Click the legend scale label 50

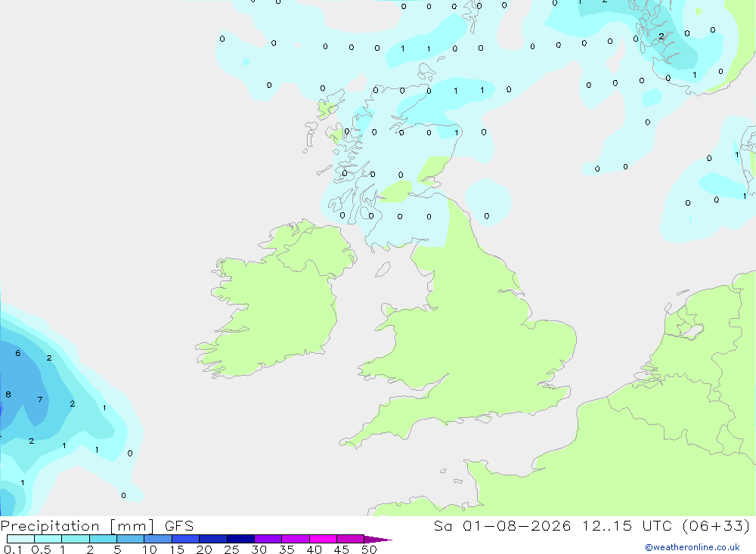click(369, 549)
